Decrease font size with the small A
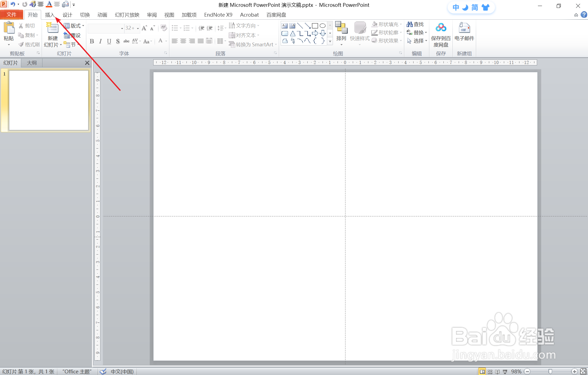 (x=152, y=28)
